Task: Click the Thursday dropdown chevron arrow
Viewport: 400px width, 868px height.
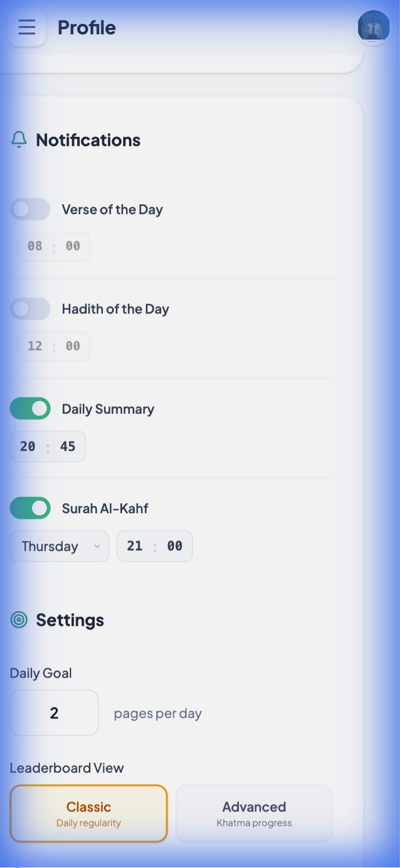Action: (97, 546)
